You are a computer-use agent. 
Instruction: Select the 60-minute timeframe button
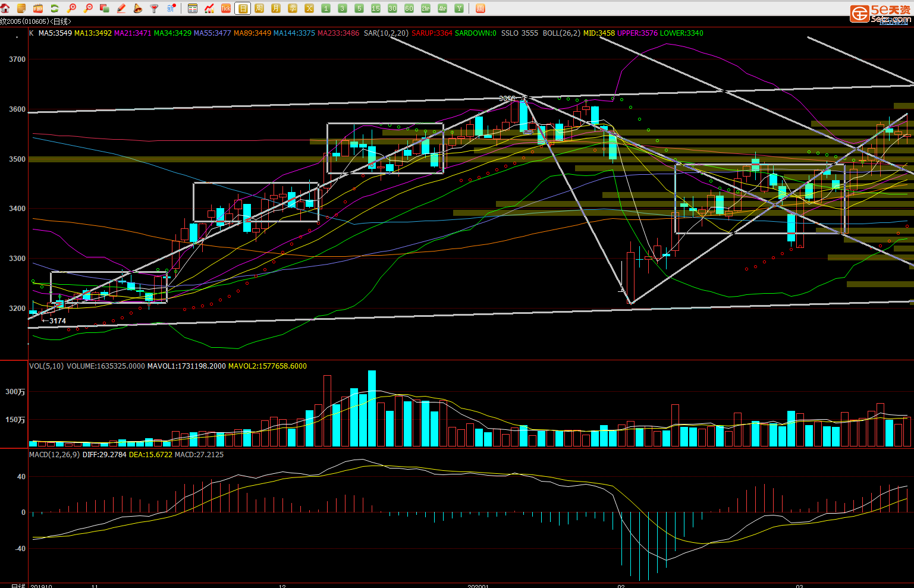pyautogui.click(x=409, y=8)
